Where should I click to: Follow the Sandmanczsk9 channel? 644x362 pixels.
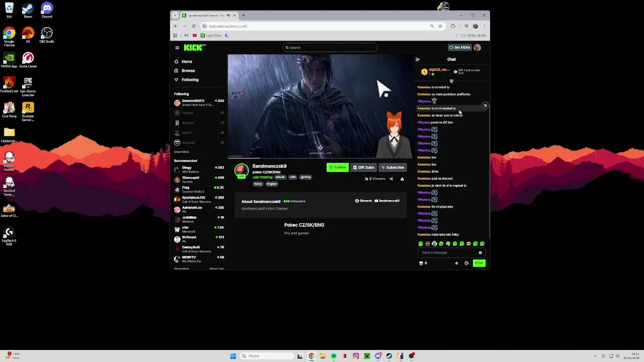pos(338,167)
